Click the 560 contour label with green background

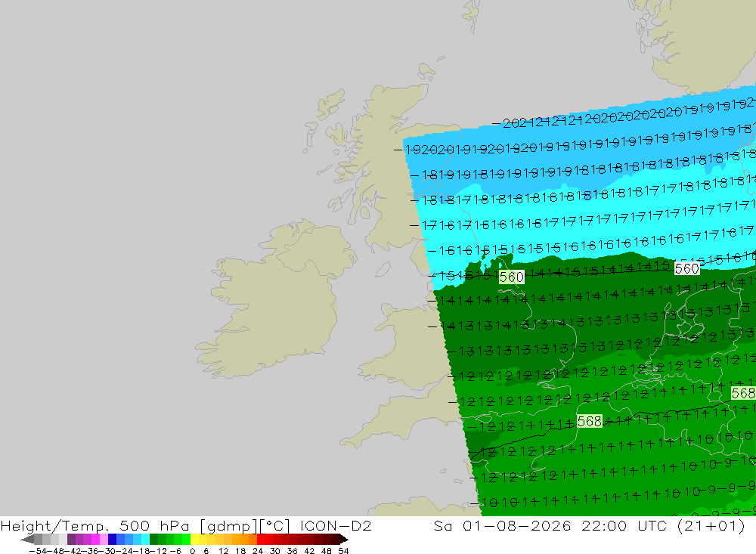click(x=511, y=277)
